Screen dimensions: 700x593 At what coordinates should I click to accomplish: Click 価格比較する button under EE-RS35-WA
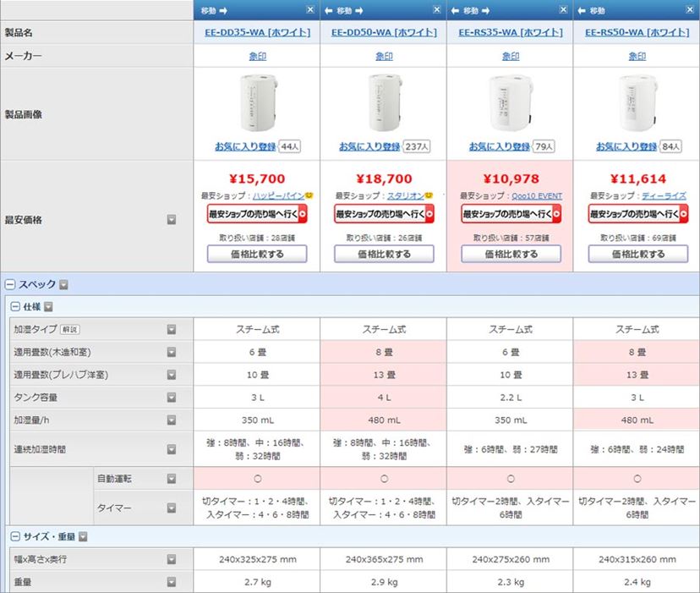tap(510, 254)
